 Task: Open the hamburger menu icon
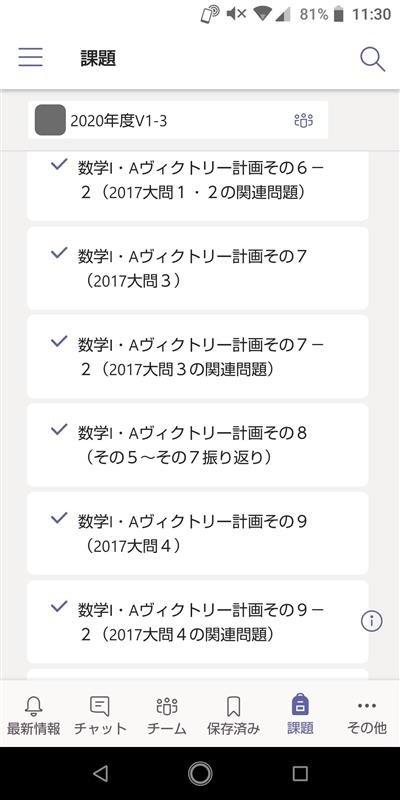pos(31,58)
